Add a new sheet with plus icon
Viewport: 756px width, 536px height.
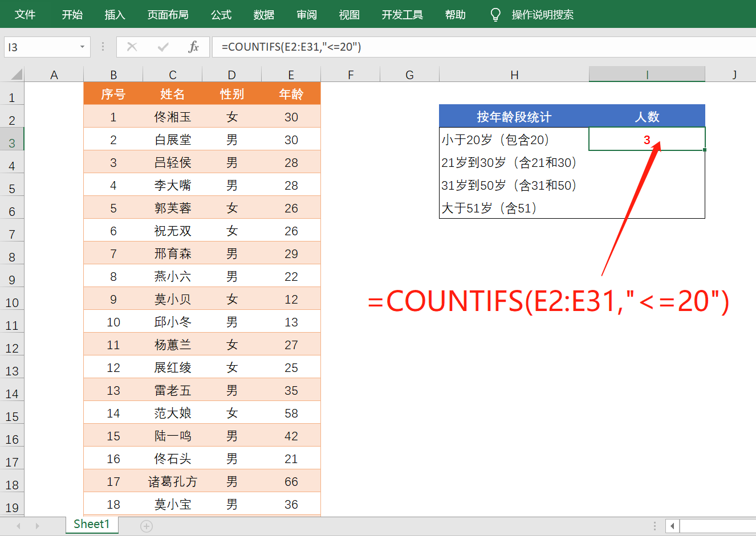pos(147,526)
